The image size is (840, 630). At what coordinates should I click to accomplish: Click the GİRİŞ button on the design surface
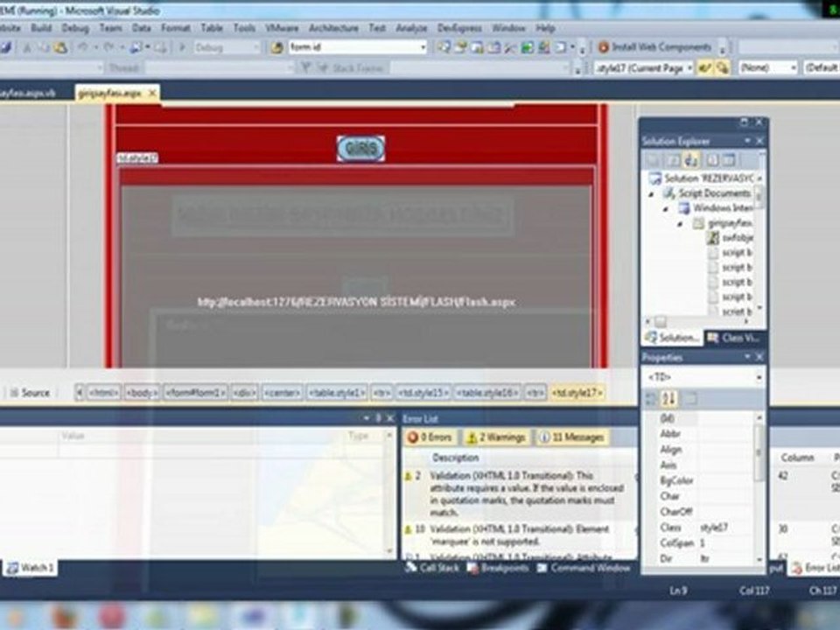360,149
